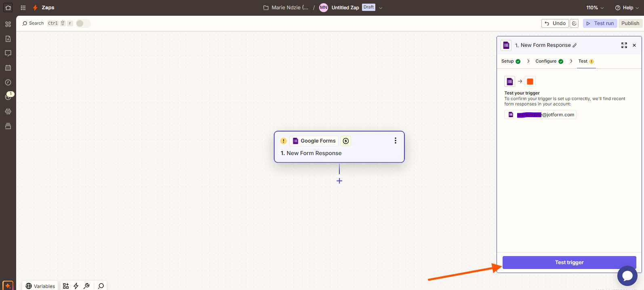Click the Google Forms icon in panel header
The image size is (644, 290).
click(506, 45)
